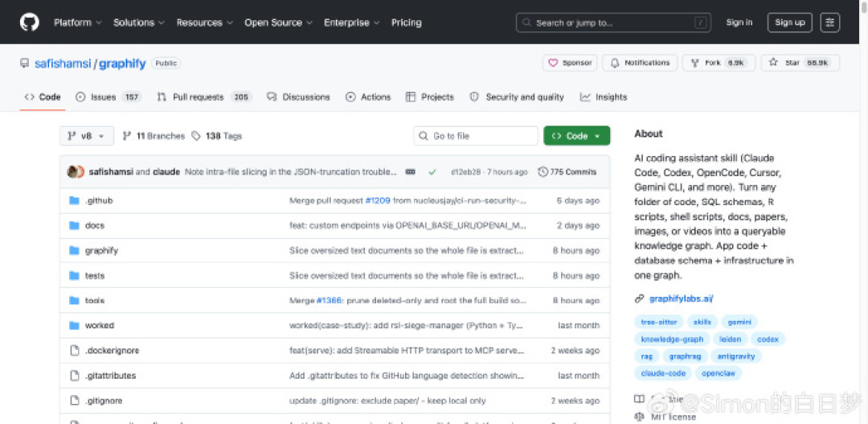Select the knowledge-graph topic tag
This screenshot has width=868, height=424.
point(672,340)
